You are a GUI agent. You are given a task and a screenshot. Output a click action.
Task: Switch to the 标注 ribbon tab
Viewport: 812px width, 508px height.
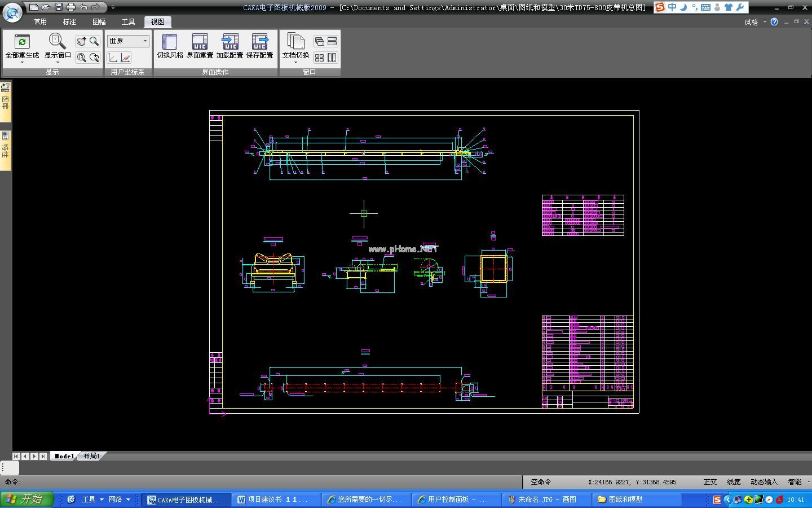(69, 21)
